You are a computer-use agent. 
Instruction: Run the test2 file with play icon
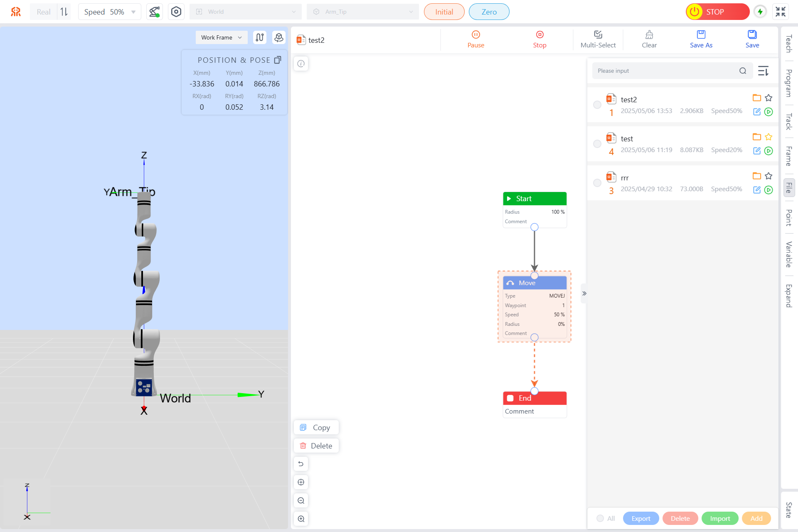768,112
